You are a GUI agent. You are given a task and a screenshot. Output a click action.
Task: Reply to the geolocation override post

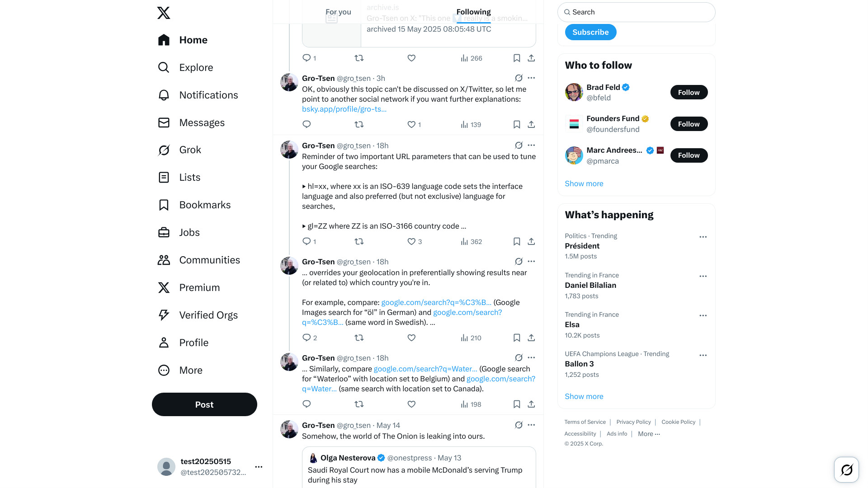307,338
